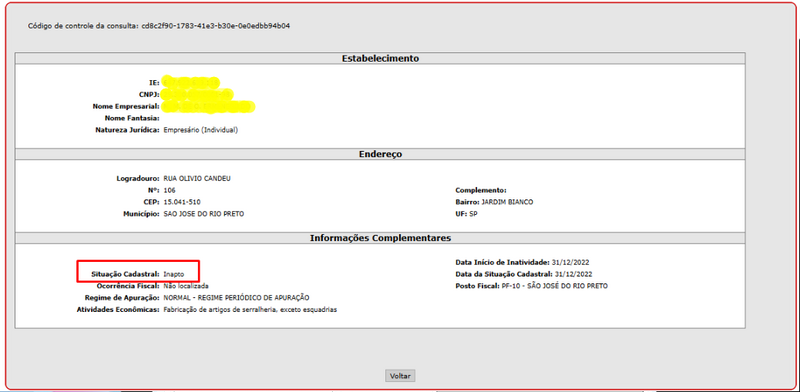Viewport: 800px width, 392px height.
Task: Select the Data da Situação Cadastral date
Action: 573,274
